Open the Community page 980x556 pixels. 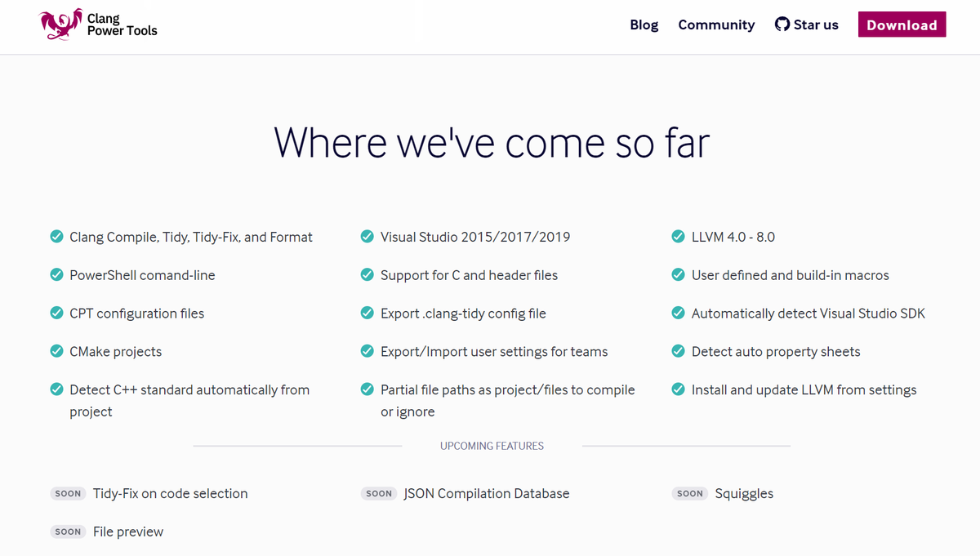pos(716,24)
